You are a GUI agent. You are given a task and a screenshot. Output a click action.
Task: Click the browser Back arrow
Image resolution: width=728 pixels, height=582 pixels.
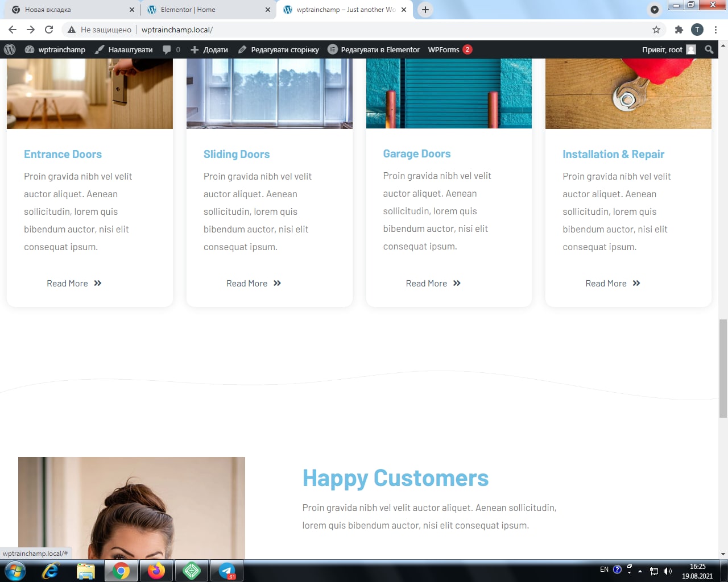[x=13, y=30]
